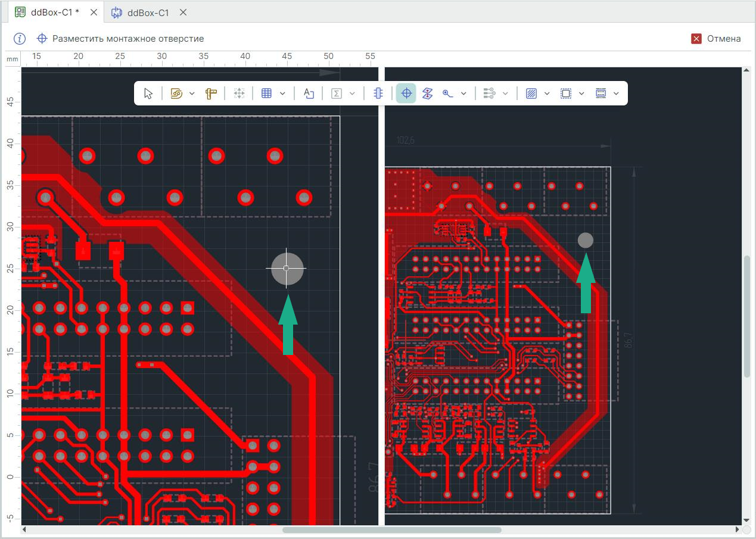Select the ruler measurement tool
The height and width of the screenshot is (539, 756).
pyautogui.click(x=211, y=94)
